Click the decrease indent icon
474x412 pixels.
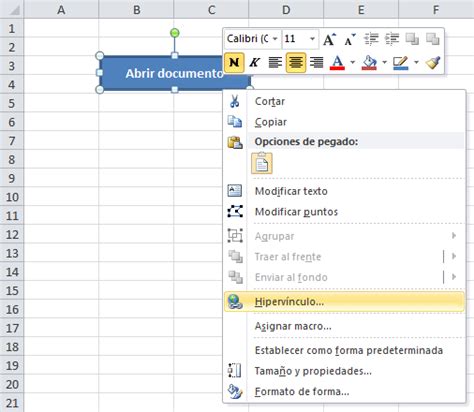pyautogui.click(x=371, y=39)
